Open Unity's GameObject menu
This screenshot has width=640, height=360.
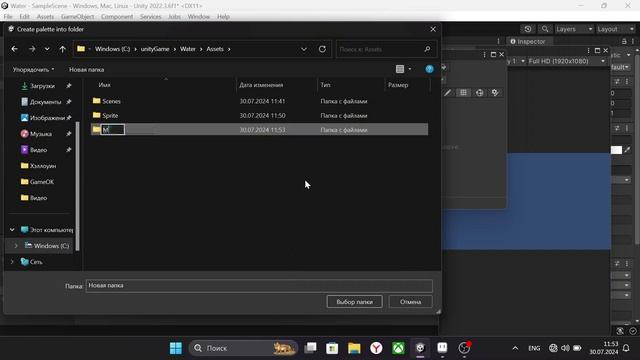[x=78, y=17]
